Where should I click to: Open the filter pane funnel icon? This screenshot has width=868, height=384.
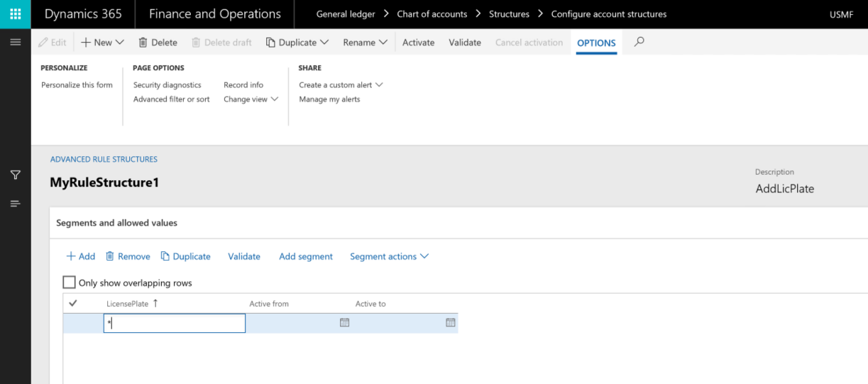click(15, 175)
